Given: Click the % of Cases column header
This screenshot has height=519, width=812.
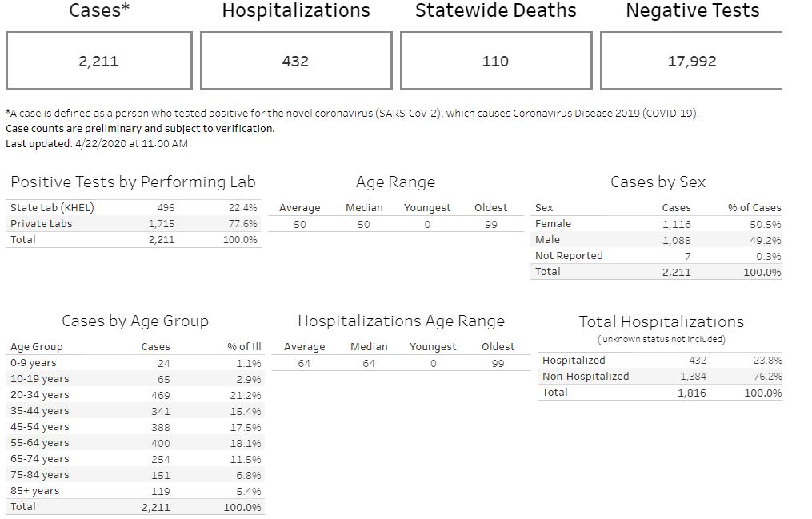Looking at the screenshot, I should point(754,207).
